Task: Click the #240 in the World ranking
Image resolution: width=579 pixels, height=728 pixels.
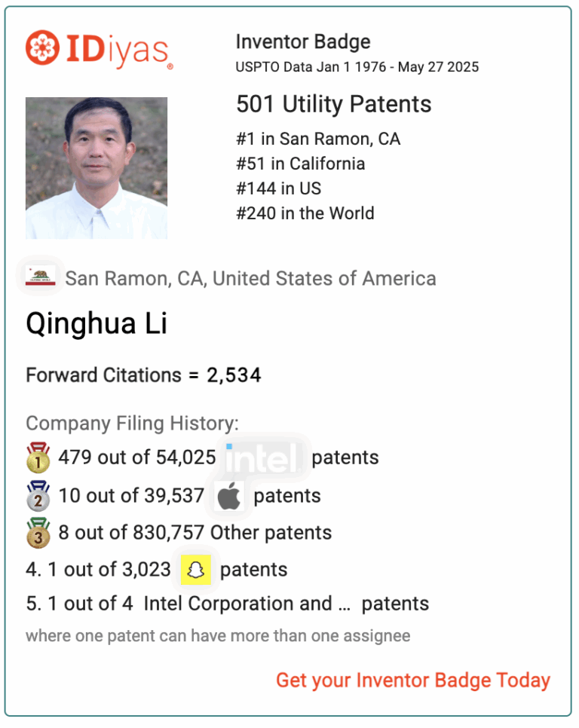Action: tap(305, 213)
